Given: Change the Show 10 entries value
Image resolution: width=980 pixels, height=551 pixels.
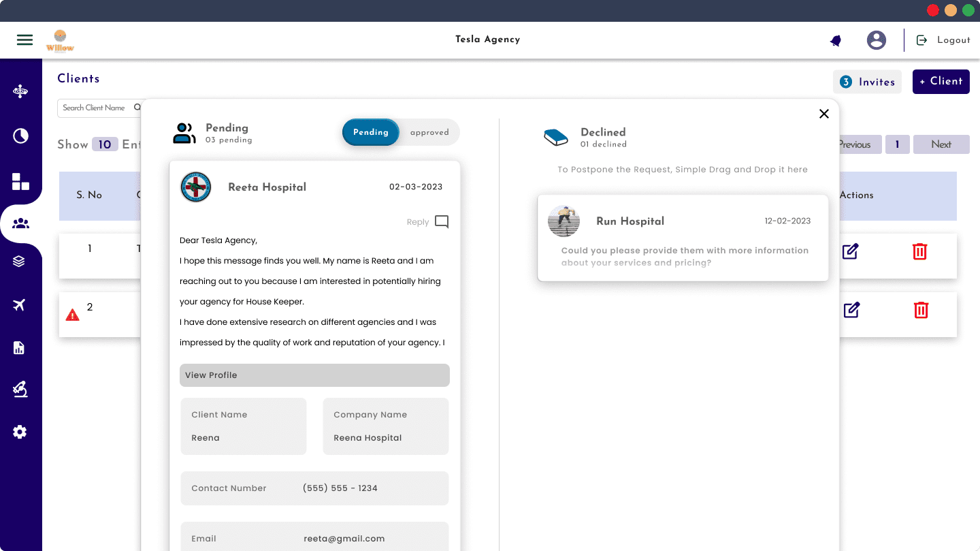Looking at the screenshot, I should pyautogui.click(x=105, y=144).
